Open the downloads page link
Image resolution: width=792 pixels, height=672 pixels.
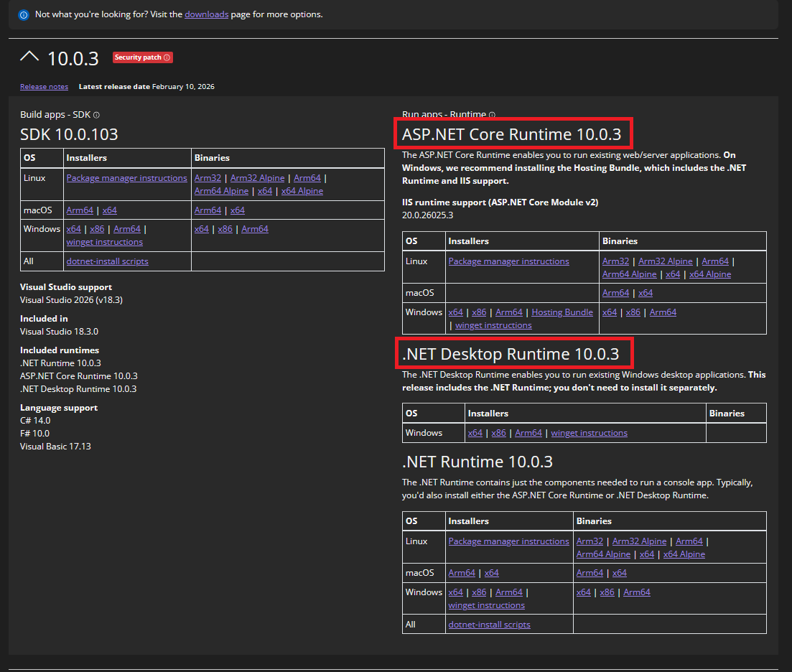(206, 14)
